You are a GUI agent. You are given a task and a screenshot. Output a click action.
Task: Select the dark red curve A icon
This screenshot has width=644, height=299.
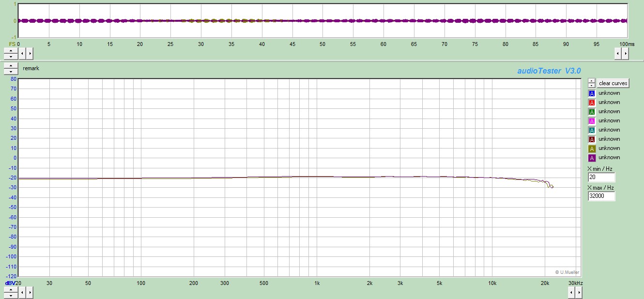(591, 139)
